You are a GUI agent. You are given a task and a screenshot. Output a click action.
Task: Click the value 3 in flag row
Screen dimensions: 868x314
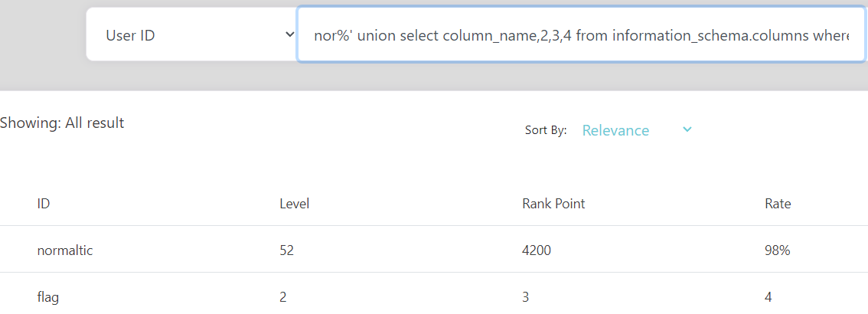(525, 297)
